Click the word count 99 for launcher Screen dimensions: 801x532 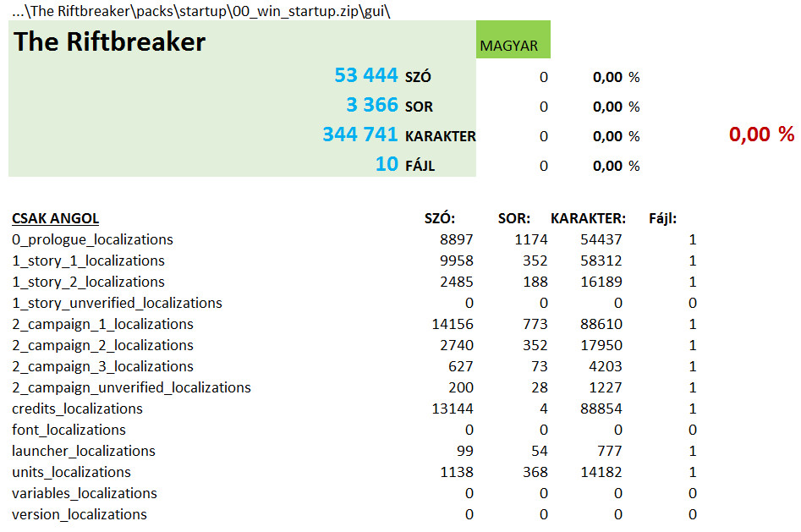[x=465, y=451]
